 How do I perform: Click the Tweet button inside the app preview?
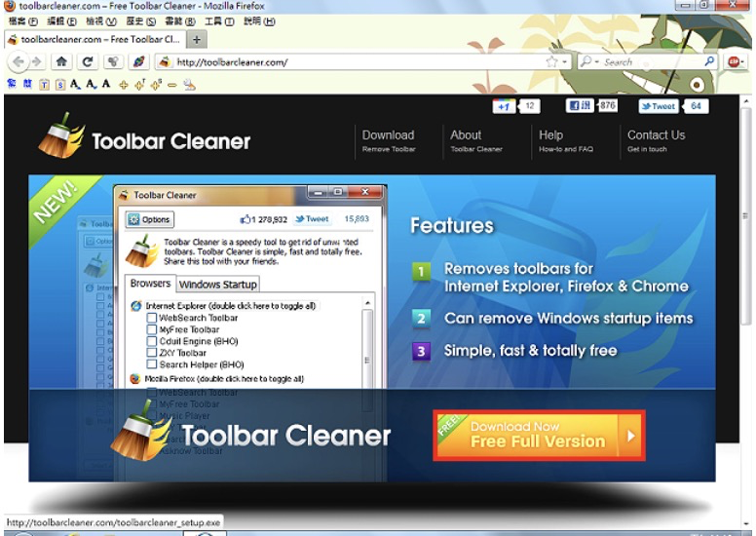pos(312,219)
